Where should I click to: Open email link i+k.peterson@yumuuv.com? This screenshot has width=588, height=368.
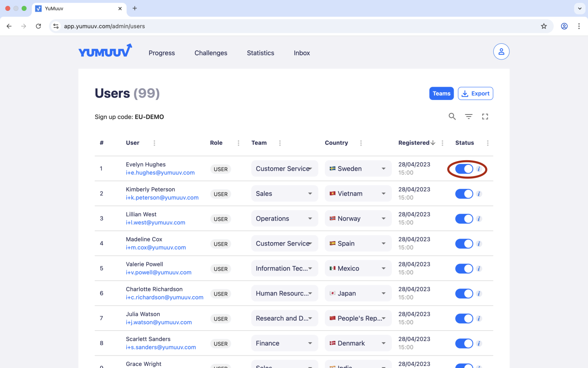(162, 198)
